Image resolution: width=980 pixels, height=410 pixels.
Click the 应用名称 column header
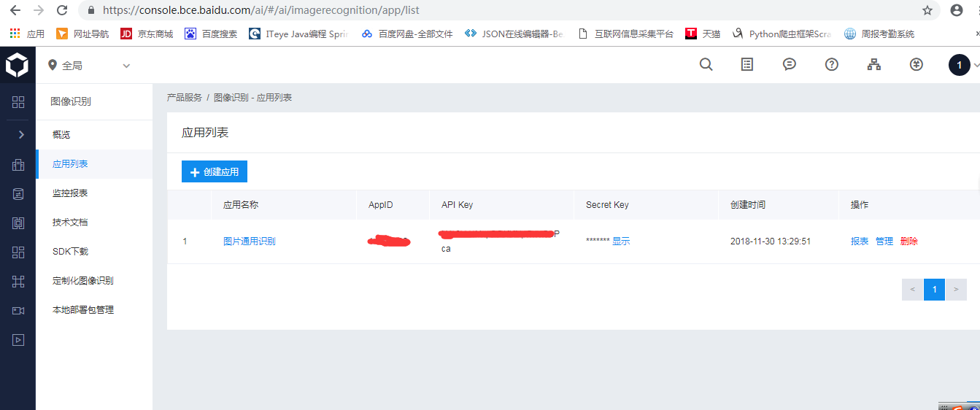[x=241, y=205]
